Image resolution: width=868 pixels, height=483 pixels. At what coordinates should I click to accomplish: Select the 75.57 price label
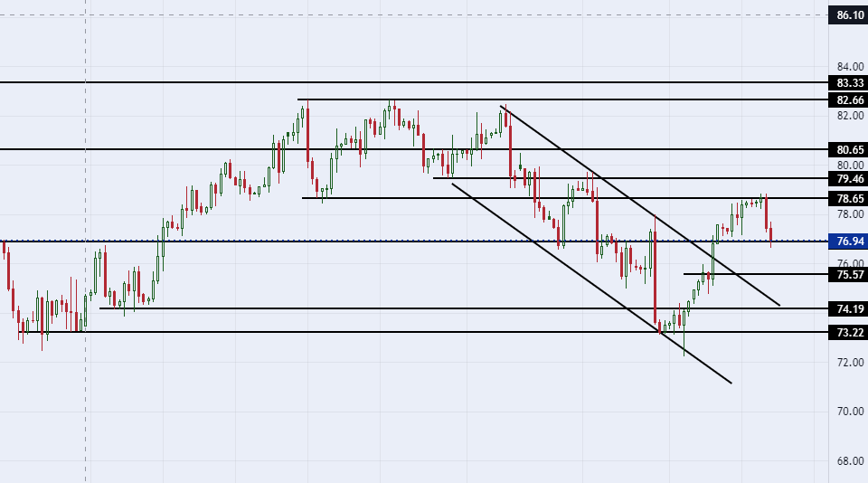pos(848,274)
